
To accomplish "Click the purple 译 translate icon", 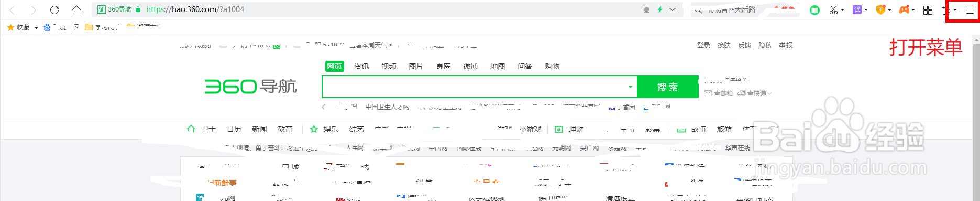I will [x=857, y=10].
